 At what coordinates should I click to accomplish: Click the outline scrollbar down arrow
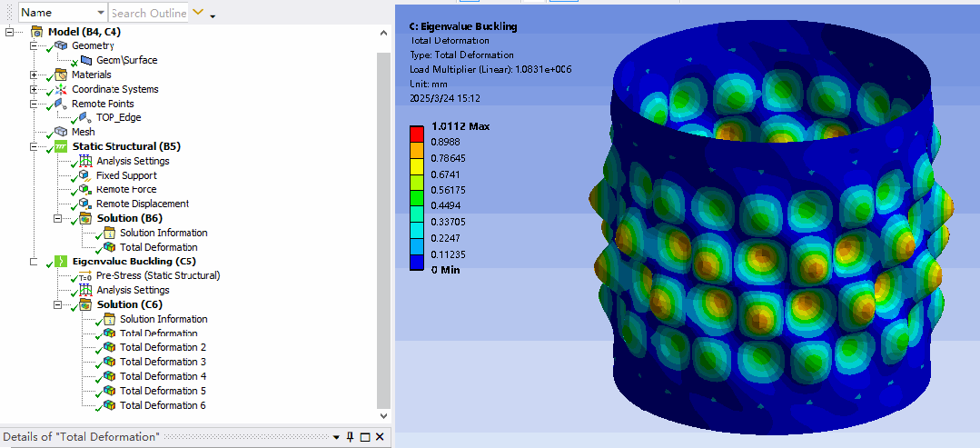[x=384, y=415]
